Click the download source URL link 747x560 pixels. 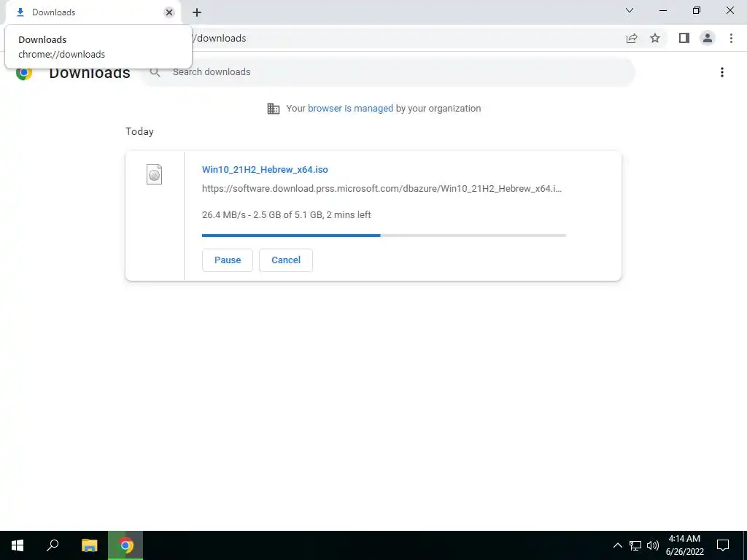pos(382,189)
